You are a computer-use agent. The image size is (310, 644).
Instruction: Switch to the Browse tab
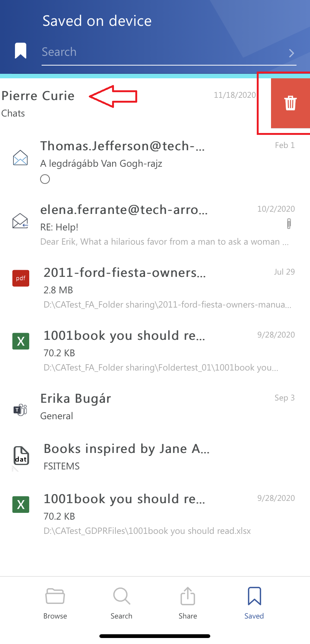(x=55, y=603)
